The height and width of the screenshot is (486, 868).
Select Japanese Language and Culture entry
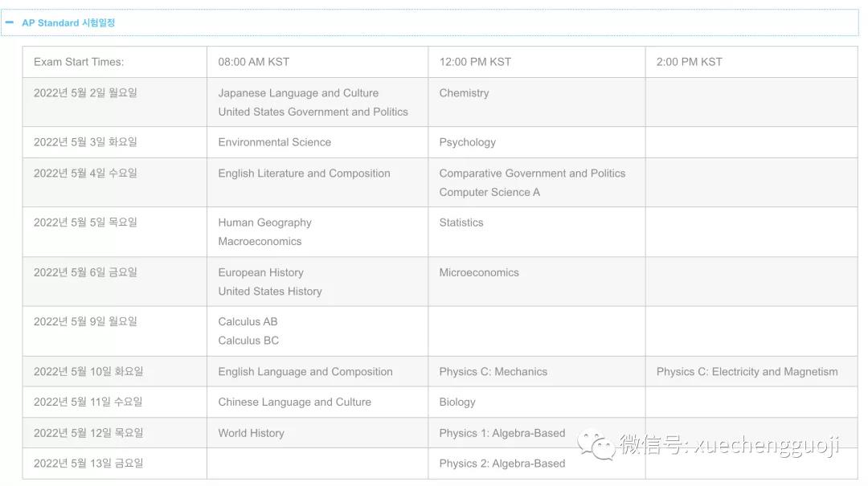(x=298, y=93)
